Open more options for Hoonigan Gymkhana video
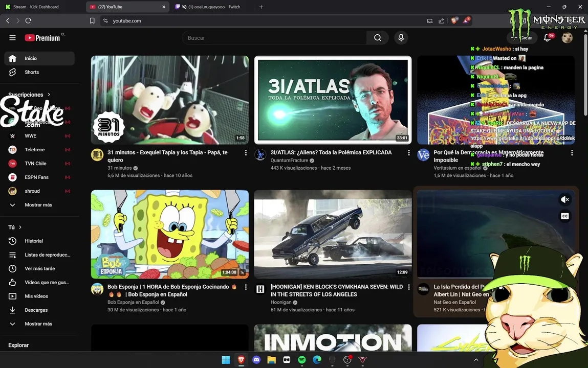Viewport: 588px width, 368px height. [409, 287]
